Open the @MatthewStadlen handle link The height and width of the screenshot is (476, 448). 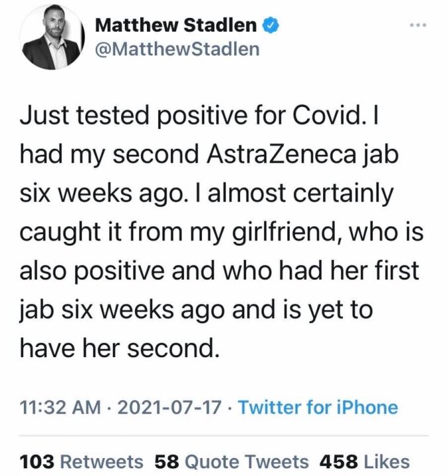point(177,49)
